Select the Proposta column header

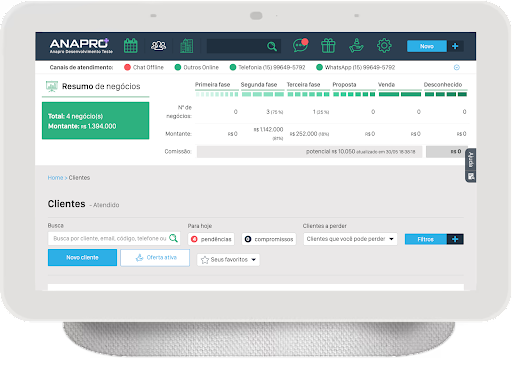pyautogui.click(x=344, y=85)
